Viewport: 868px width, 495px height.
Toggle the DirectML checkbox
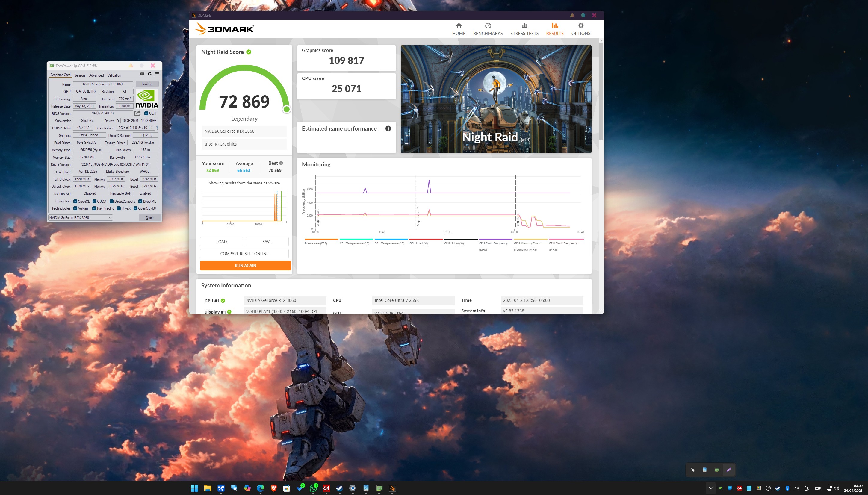pos(140,201)
